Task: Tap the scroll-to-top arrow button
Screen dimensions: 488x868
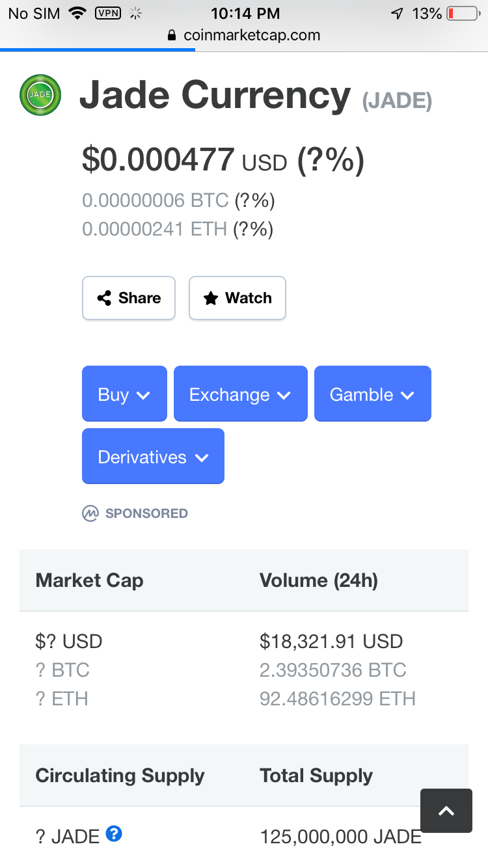Action: (446, 811)
